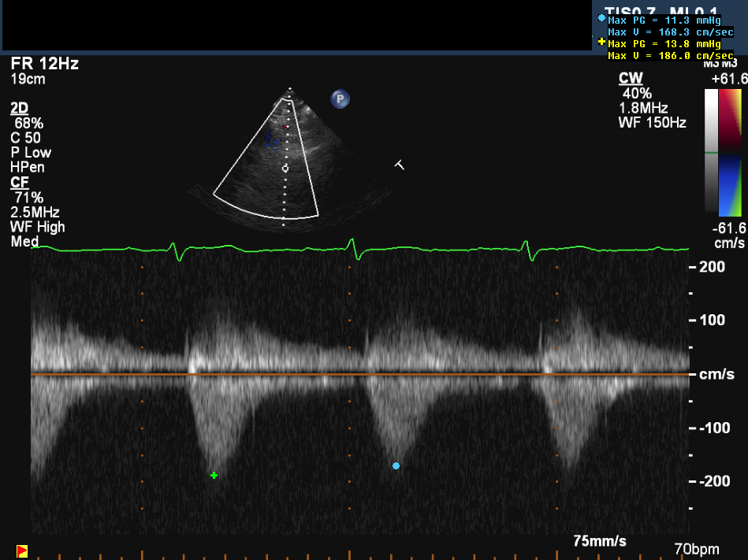Select the green cross caliper on waveform

214,475
